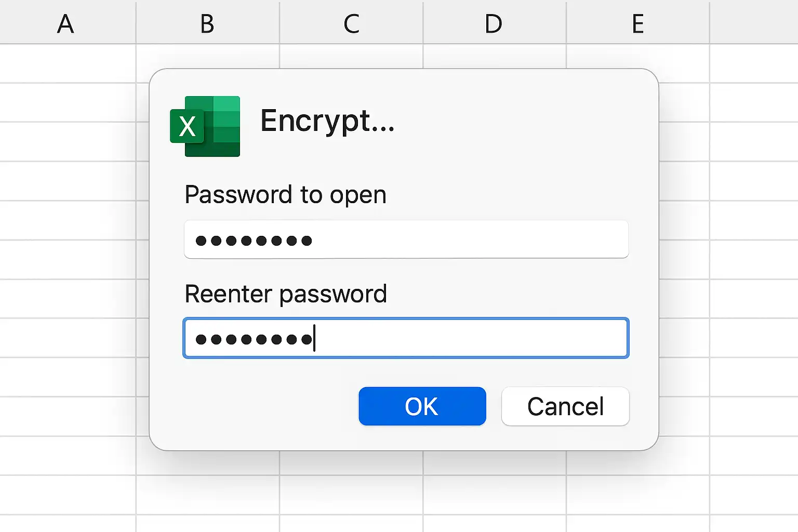The width and height of the screenshot is (798, 532).
Task: Click inside the Reenter password field
Action: [x=406, y=338]
